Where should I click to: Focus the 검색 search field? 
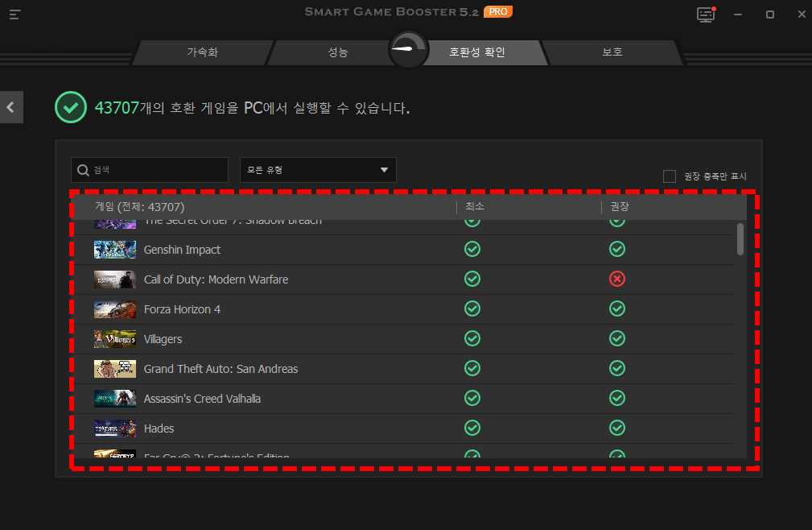(150, 170)
